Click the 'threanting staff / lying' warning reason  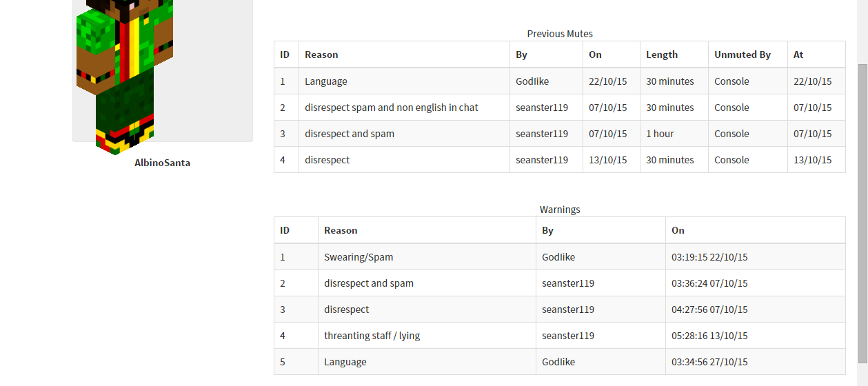pyautogui.click(x=372, y=336)
